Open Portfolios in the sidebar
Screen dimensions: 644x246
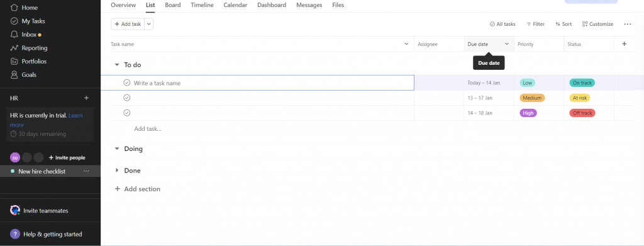(x=28, y=62)
